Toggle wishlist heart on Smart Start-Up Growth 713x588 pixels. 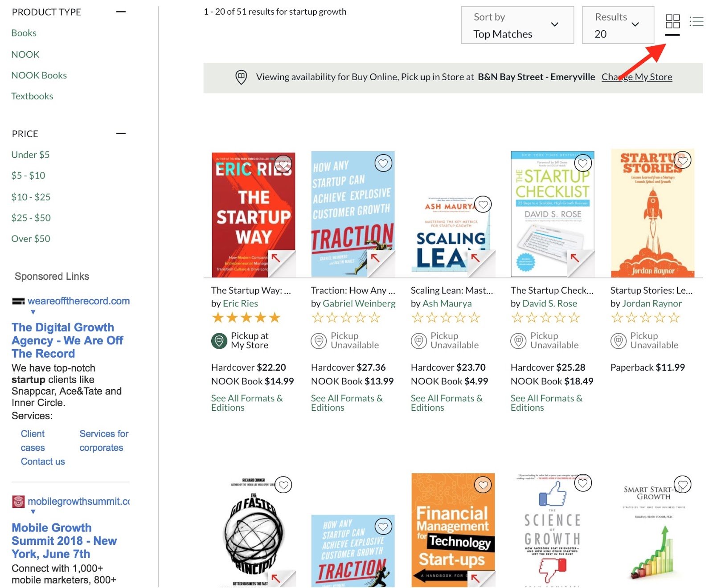683,484
